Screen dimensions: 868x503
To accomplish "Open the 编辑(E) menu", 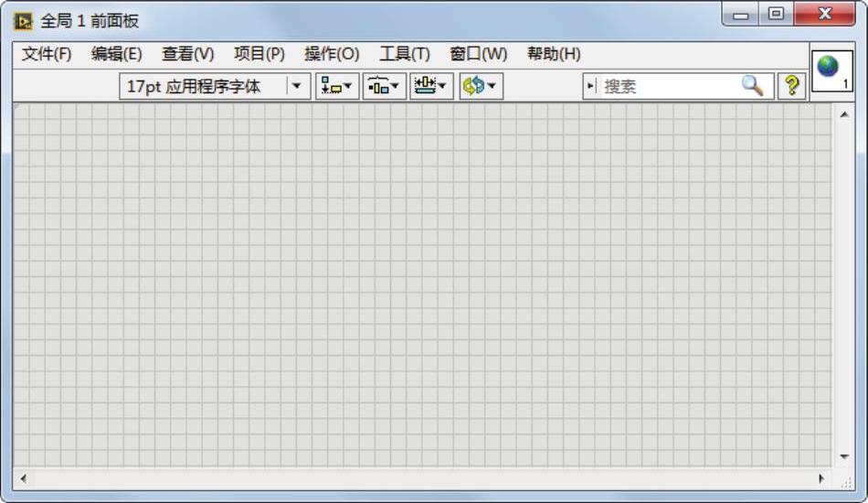I will click(x=117, y=54).
